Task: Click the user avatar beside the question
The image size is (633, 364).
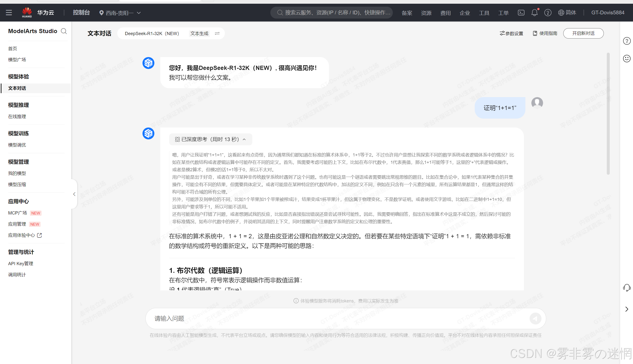Action: (537, 103)
